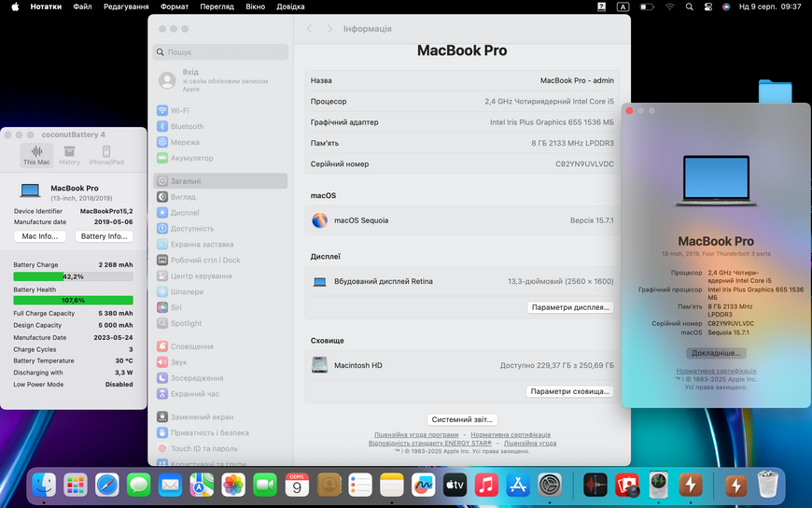The width and height of the screenshot is (812, 508).
Task: Click Докладніше button in About window
Action: click(x=716, y=353)
